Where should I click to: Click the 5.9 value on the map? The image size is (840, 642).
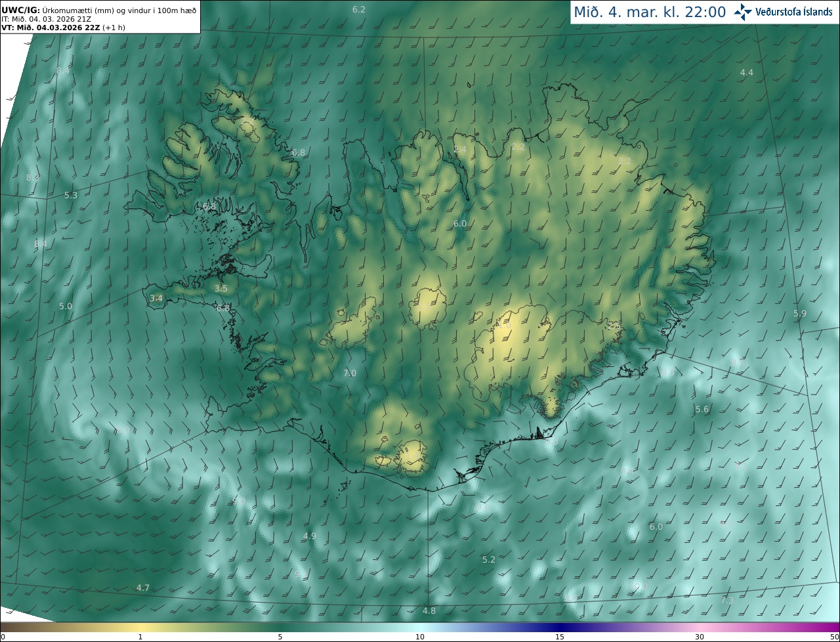[800, 313]
